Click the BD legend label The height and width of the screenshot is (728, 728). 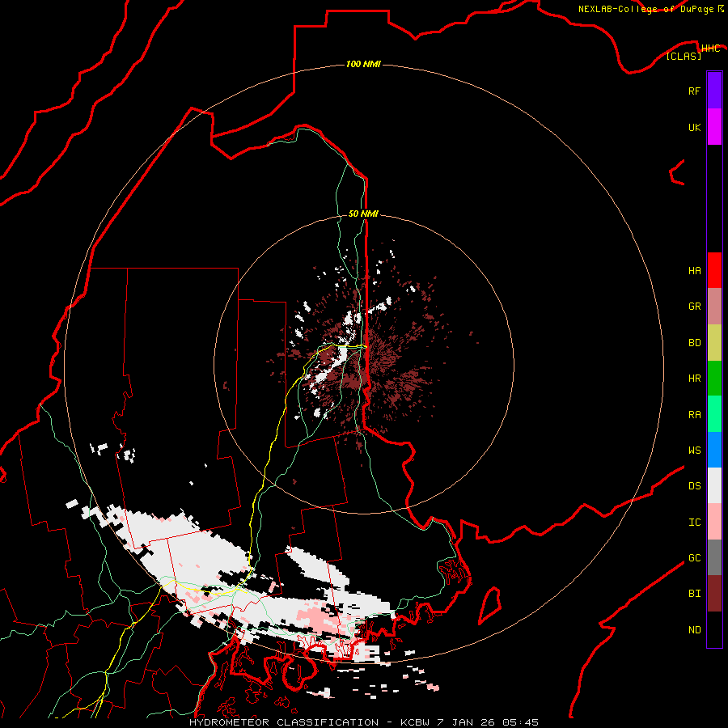(694, 343)
